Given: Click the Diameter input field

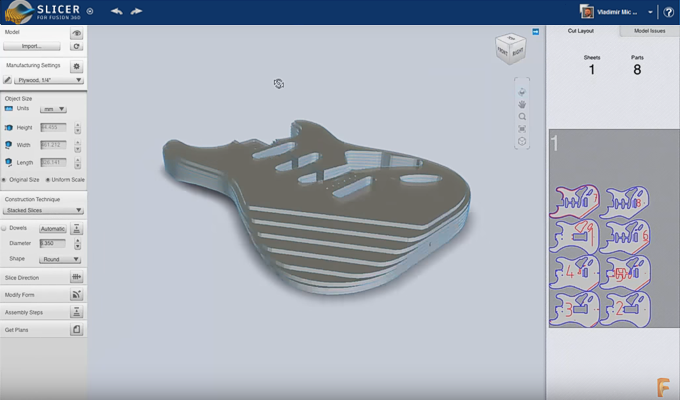Looking at the screenshot, I should (x=52, y=243).
